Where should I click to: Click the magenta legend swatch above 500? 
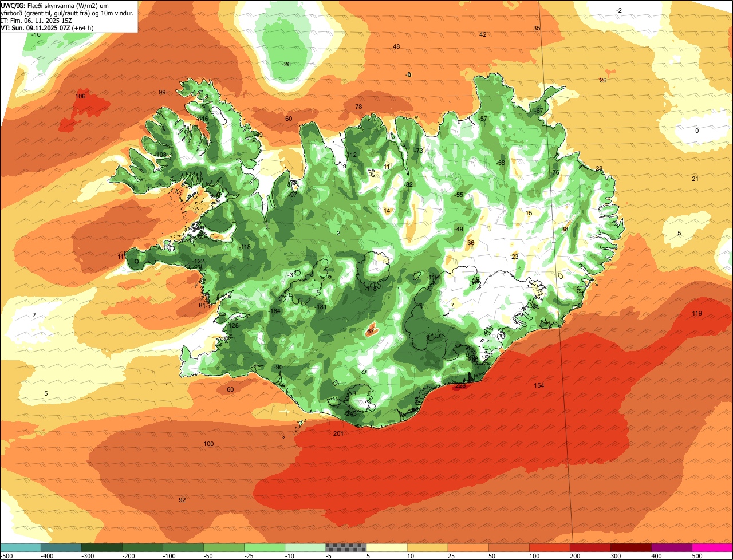click(712, 547)
